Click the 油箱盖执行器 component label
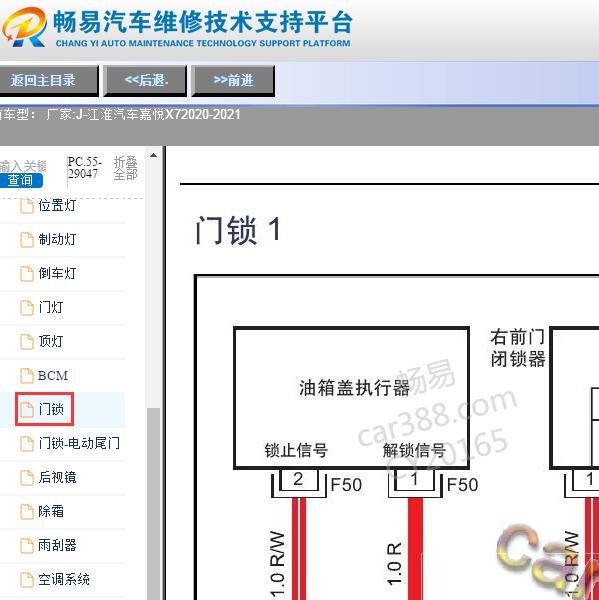 (x=354, y=388)
